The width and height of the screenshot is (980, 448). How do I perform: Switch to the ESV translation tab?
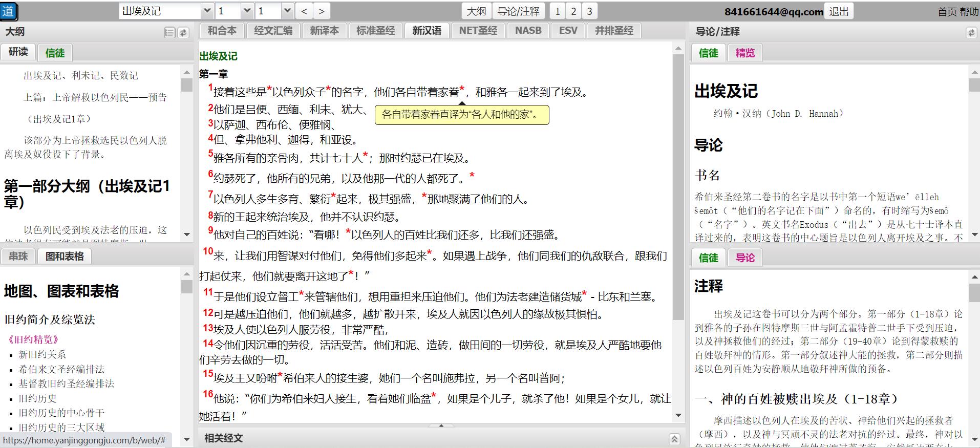(x=568, y=31)
